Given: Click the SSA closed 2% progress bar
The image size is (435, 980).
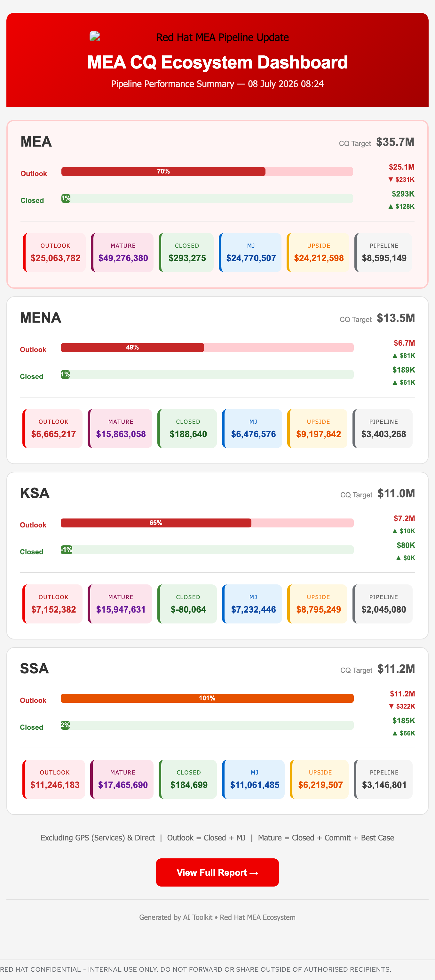Looking at the screenshot, I should (207, 726).
